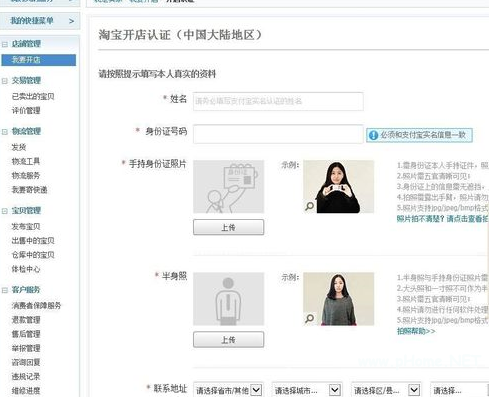The height and width of the screenshot is (397, 499).
Task: Click 物流管理 section header
Action: (26, 131)
